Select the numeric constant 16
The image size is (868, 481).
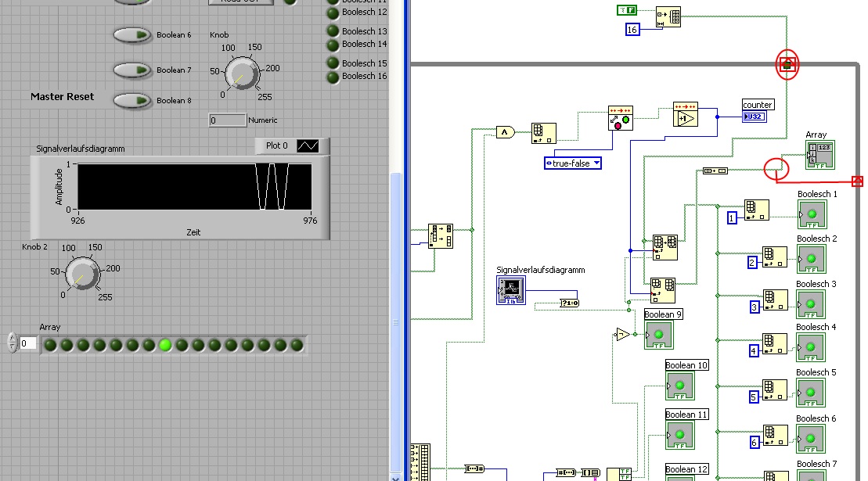pyautogui.click(x=632, y=30)
